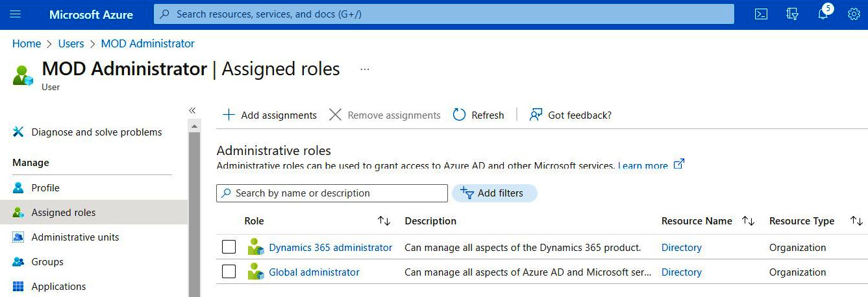868x297 pixels.
Task: Open Cloud Shell from the top bar
Action: pos(761,14)
